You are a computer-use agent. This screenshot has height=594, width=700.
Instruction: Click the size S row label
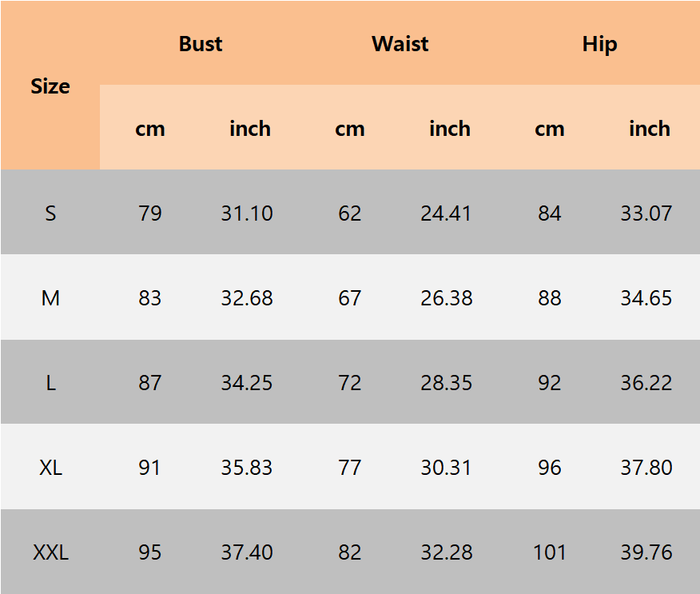click(50, 213)
